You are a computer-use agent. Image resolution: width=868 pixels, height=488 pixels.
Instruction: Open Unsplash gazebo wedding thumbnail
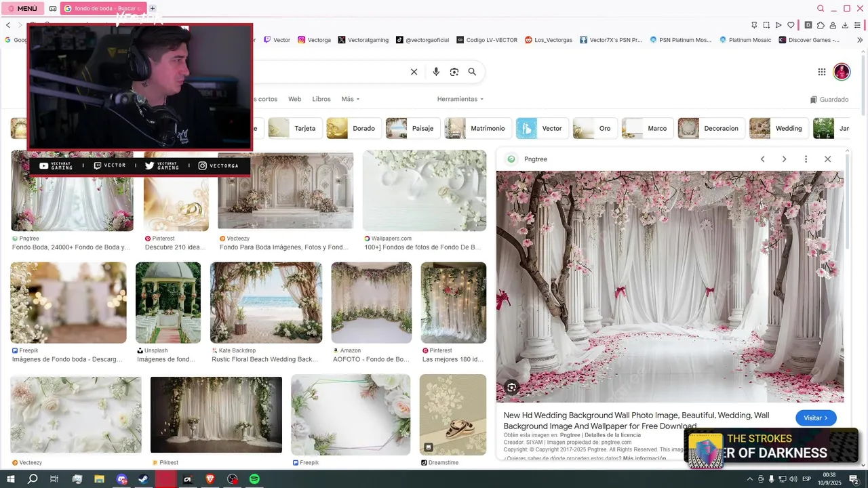pyautogui.click(x=168, y=302)
